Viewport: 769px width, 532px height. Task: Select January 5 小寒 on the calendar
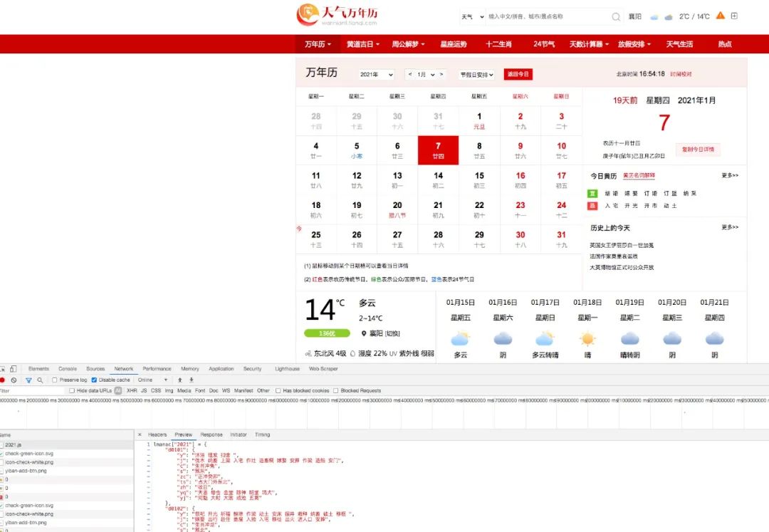pos(357,150)
